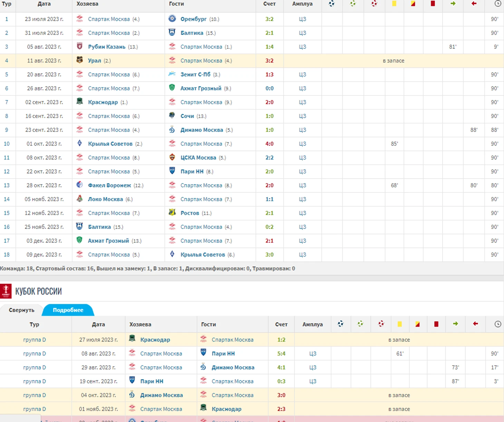Click the Факел Воронеж crest icon
Screen dimensions: 504x422
point(79,185)
